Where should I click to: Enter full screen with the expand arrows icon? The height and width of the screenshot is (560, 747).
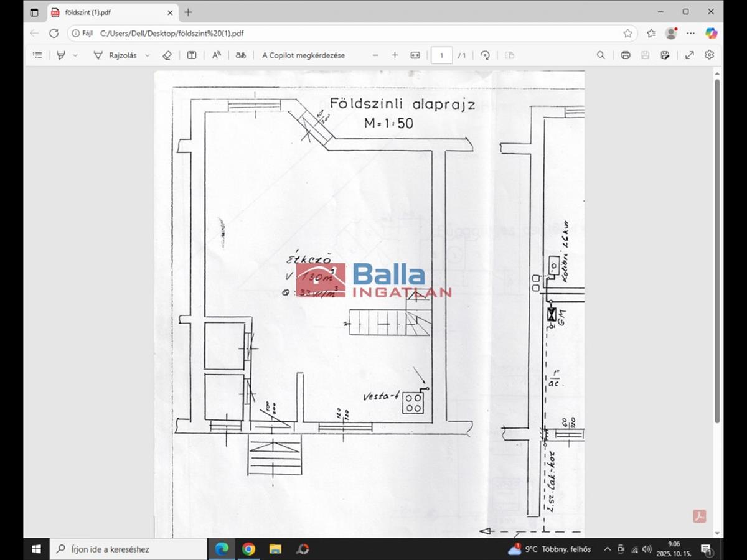click(690, 55)
